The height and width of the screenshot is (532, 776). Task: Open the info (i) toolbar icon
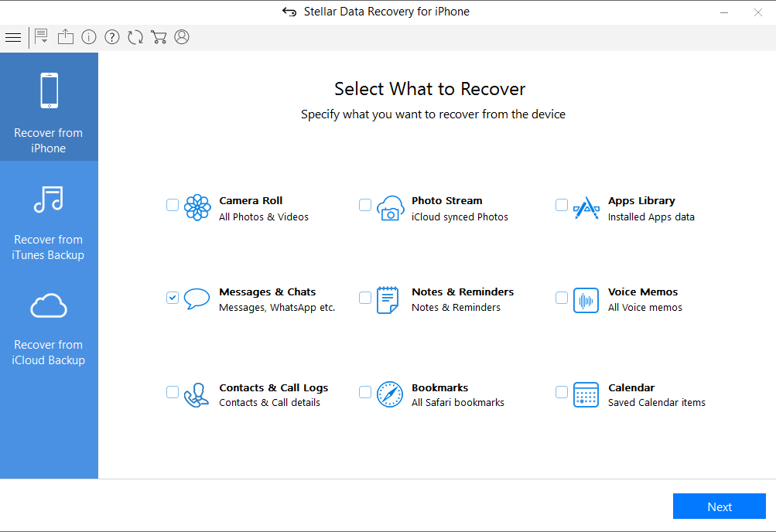point(89,37)
